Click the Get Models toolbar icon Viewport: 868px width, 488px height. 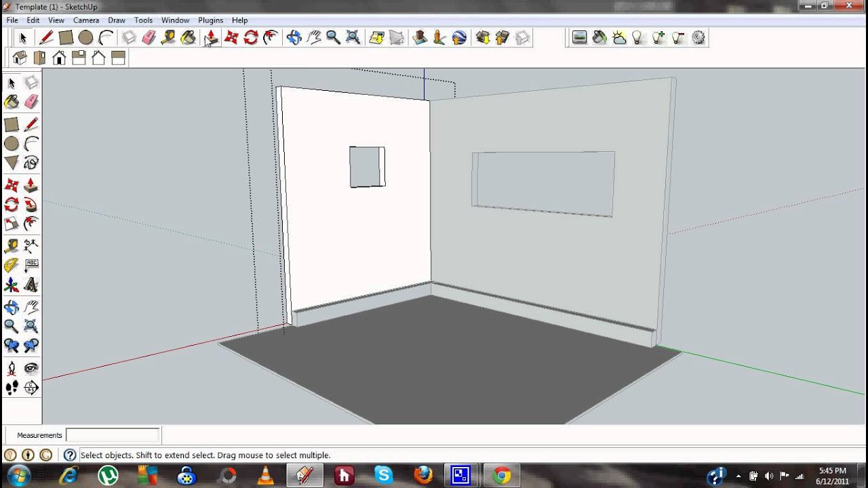[483, 38]
